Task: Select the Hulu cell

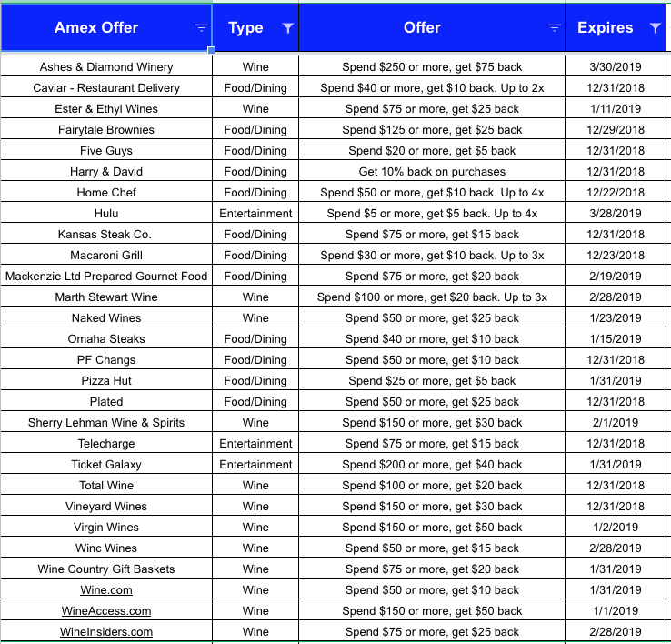Action: coord(106,214)
